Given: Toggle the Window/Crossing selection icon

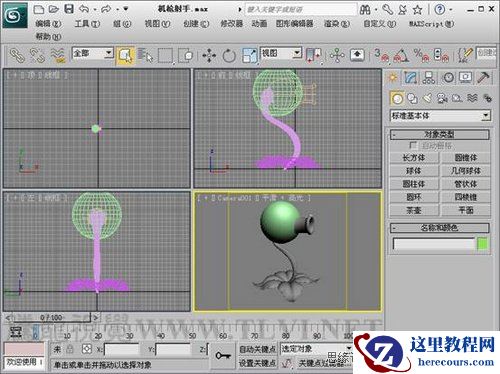Looking at the screenshot, I should pyautogui.click(x=186, y=55).
